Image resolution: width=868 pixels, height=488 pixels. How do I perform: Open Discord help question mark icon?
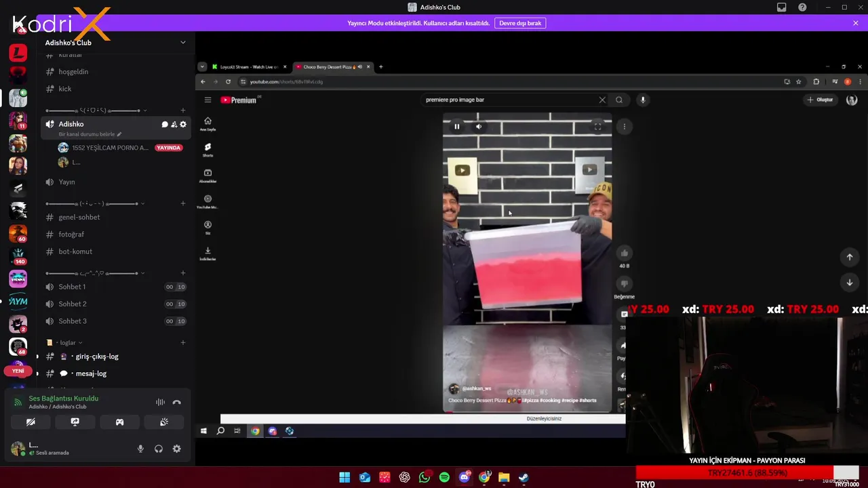coord(802,7)
